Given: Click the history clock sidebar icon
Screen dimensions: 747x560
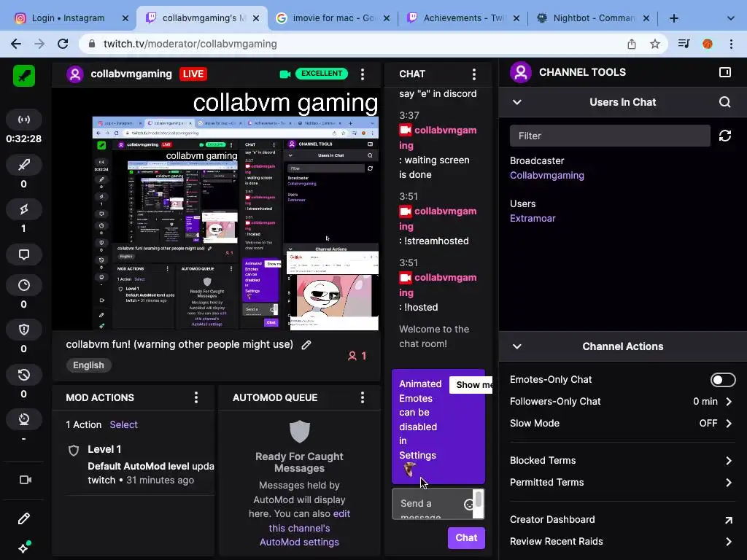Looking at the screenshot, I should click(24, 375).
